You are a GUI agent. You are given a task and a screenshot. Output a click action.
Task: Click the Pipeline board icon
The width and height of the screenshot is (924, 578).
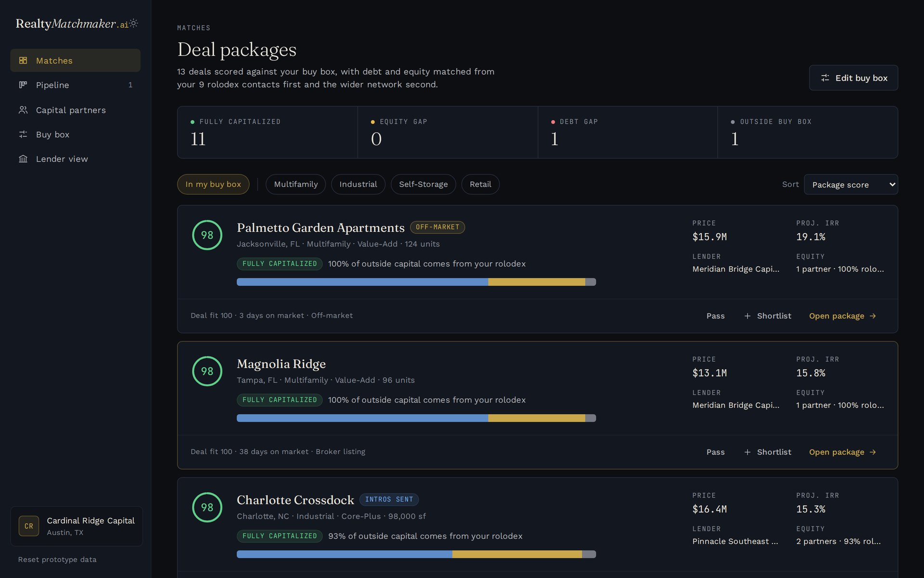coord(23,85)
